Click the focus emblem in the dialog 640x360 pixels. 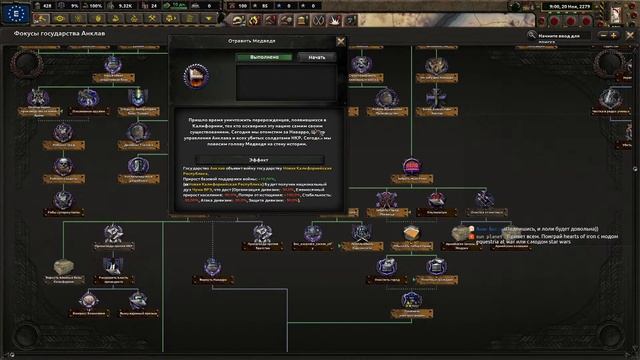(196, 76)
